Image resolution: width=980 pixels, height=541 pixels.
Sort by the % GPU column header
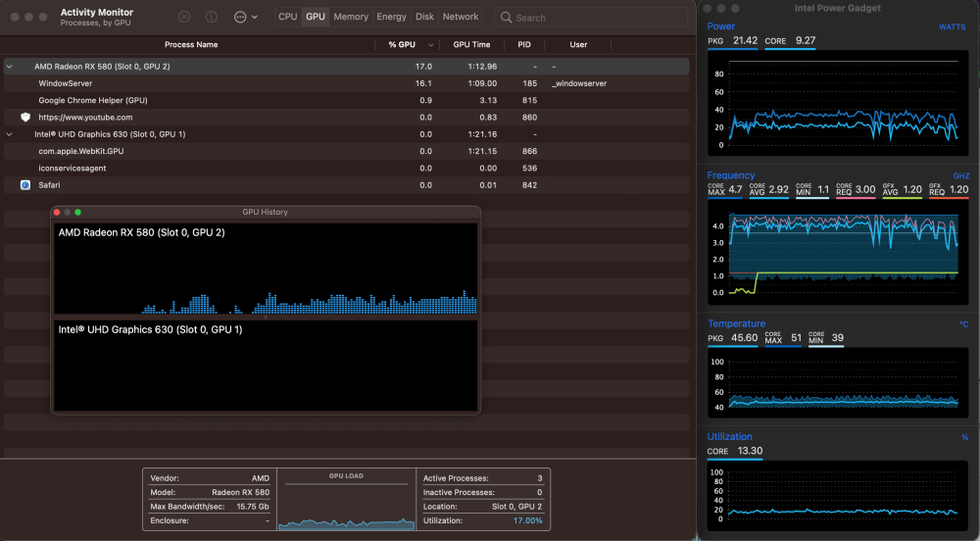tap(402, 44)
